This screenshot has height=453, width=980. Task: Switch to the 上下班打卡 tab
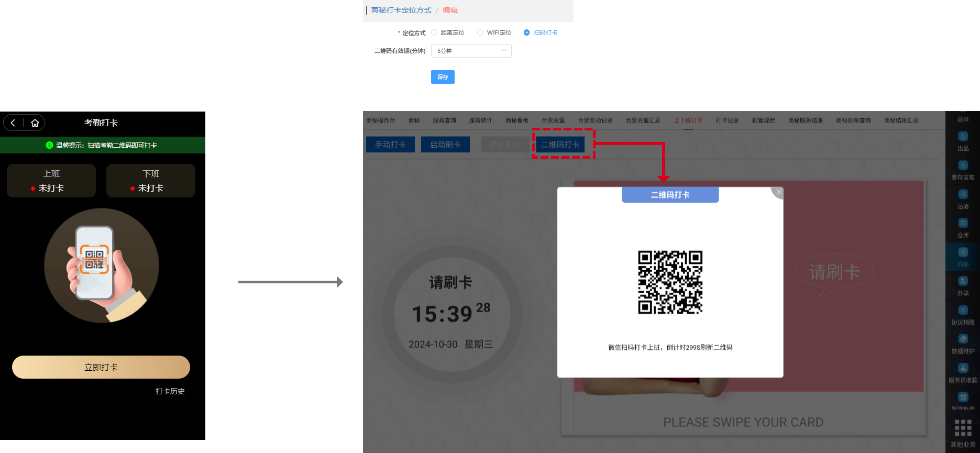coord(688,120)
